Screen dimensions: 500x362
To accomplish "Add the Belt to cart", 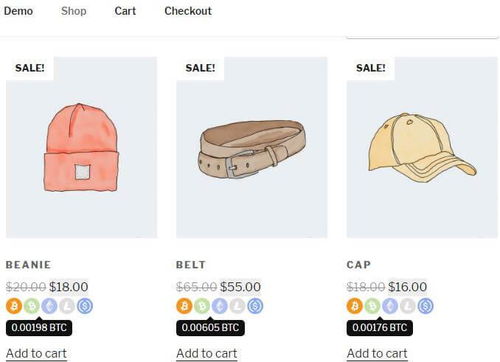I will click(207, 354).
